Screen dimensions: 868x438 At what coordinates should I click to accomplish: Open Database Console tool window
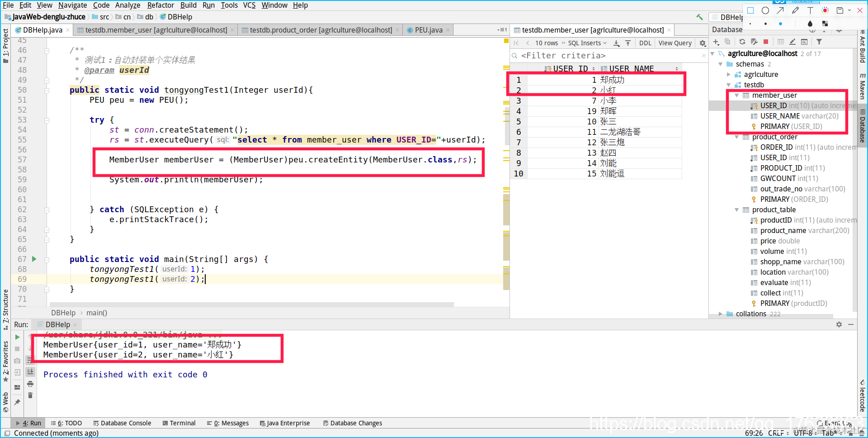pyautogui.click(x=122, y=423)
